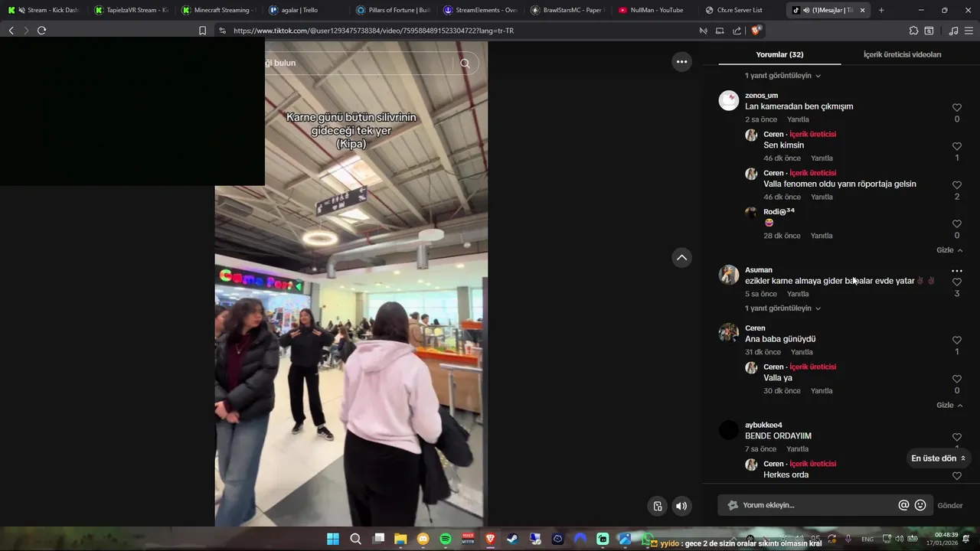Switch to Yorumlar (32) tab
This screenshot has width=980, height=551.
pyautogui.click(x=779, y=54)
